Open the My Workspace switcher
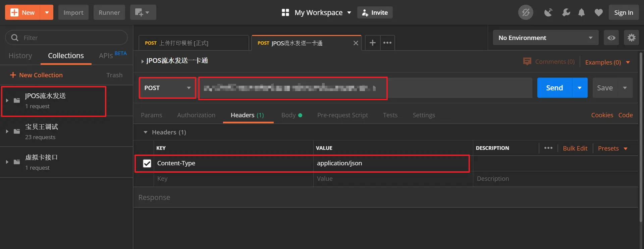This screenshot has width=644, height=249. (x=316, y=12)
